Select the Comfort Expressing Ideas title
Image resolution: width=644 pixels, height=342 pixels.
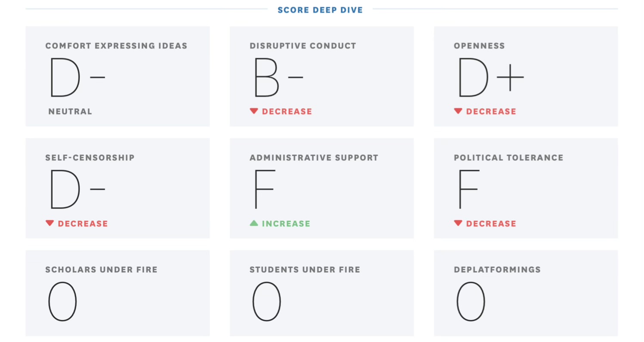pyautogui.click(x=116, y=46)
